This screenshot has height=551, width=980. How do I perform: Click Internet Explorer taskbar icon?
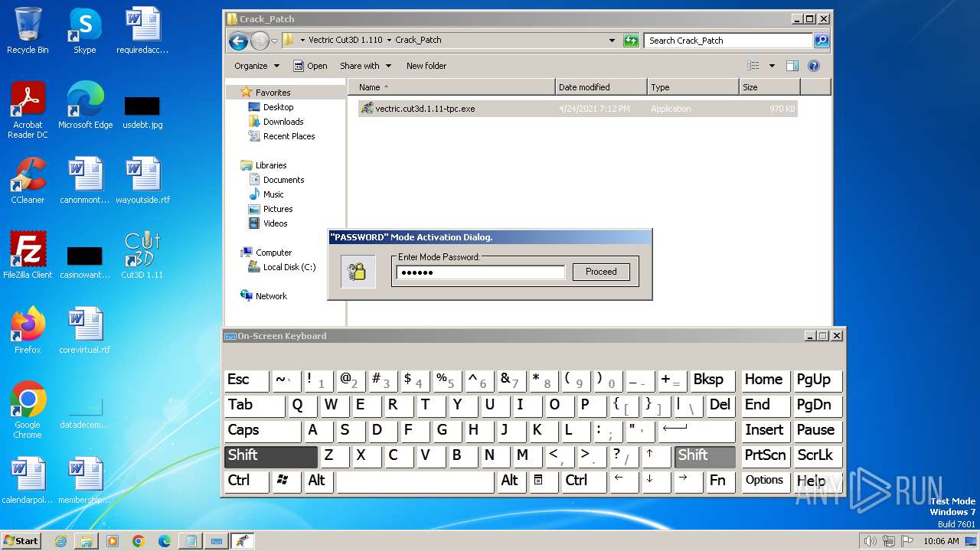[60, 541]
